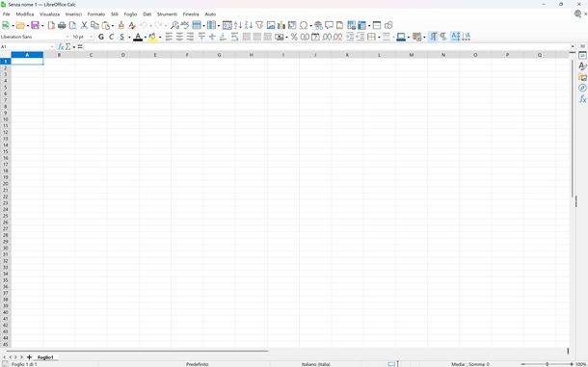The width and height of the screenshot is (588, 367).
Task: Click Sort descending icon
Action: click(249, 25)
